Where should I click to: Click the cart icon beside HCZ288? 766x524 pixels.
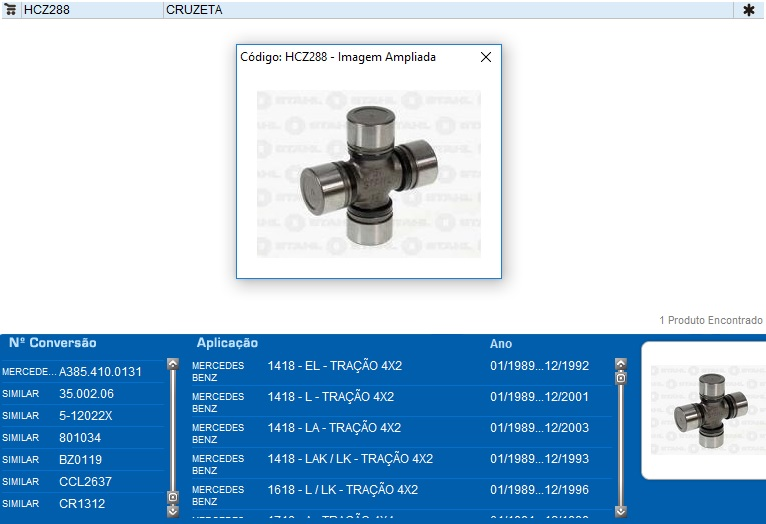click(x=10, y=10)
